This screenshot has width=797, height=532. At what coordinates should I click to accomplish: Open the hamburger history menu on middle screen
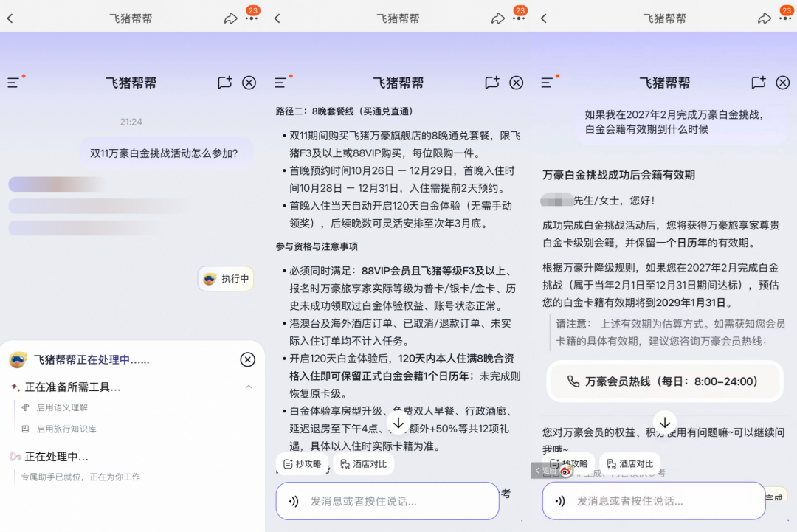280,83
